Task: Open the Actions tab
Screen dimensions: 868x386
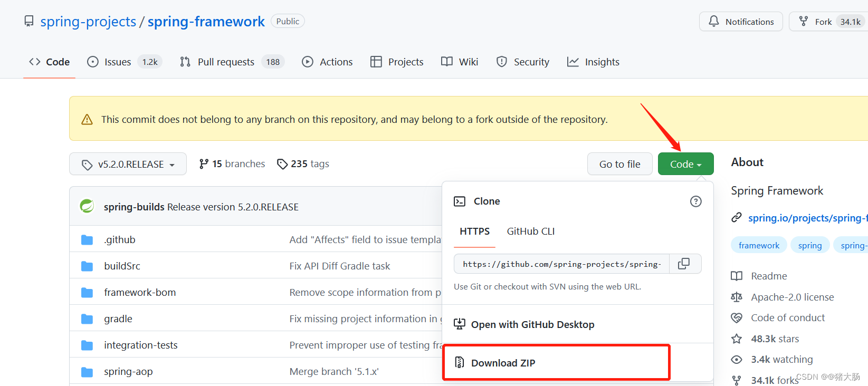Action: pos(327,62)
